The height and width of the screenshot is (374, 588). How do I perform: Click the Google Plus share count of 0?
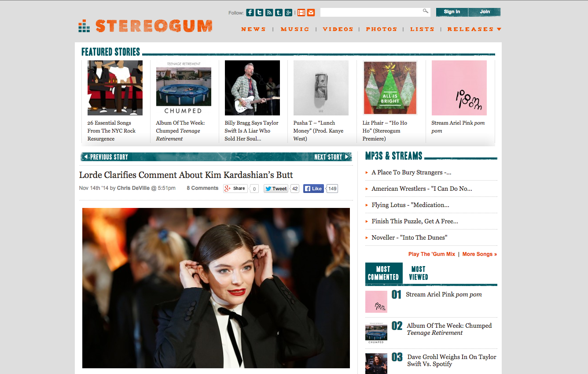[x=254, y=189]
